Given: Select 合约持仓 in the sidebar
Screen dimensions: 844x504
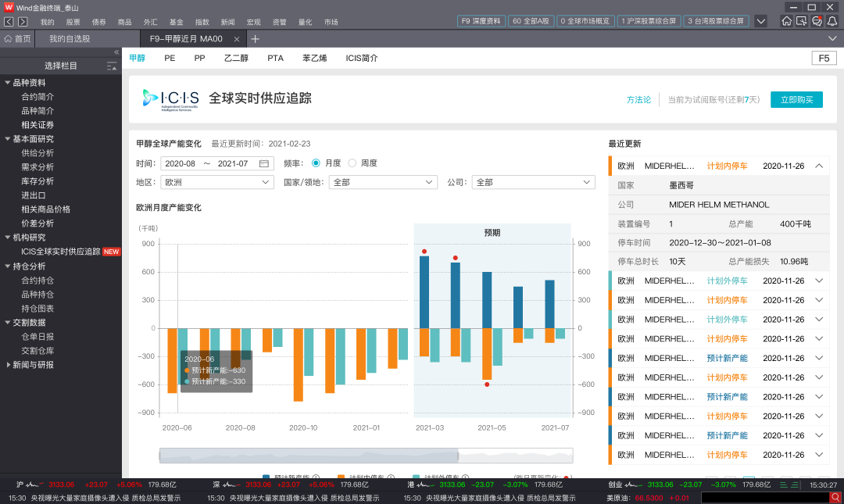Looking at the screenshot, I should pos(38,280).
